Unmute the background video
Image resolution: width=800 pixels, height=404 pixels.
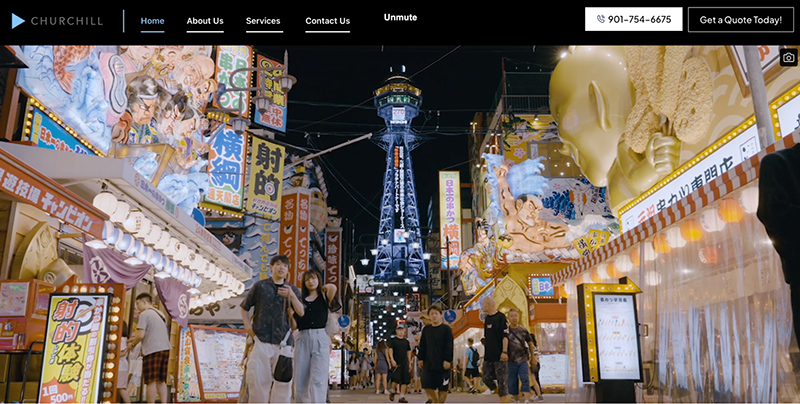pyautogui.click(x=400, y=17)
